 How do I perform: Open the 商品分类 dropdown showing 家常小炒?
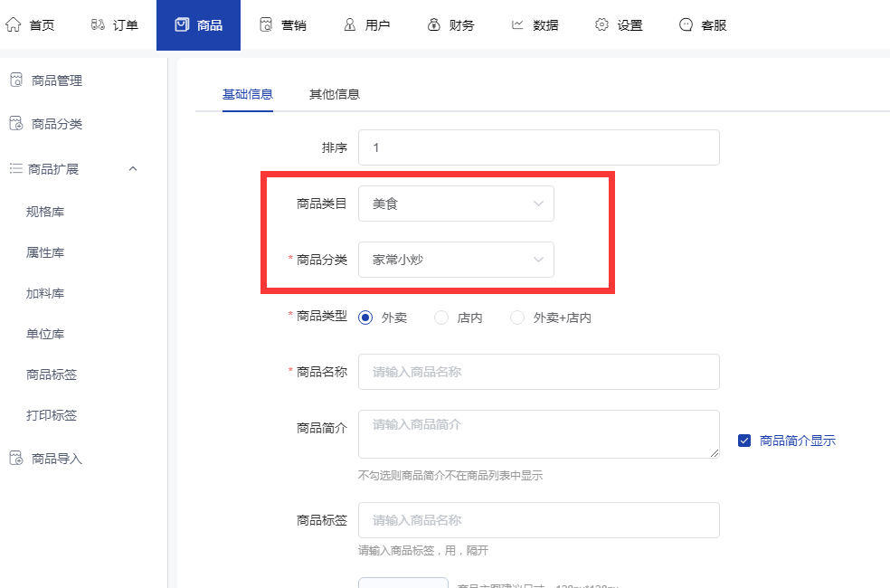pyautogui.click(x=456, y=260)
